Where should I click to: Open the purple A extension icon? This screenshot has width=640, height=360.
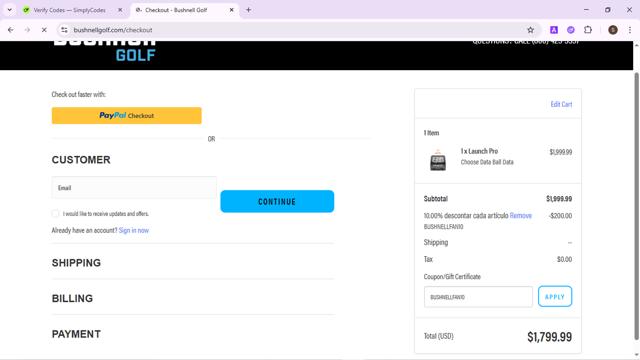553,30
